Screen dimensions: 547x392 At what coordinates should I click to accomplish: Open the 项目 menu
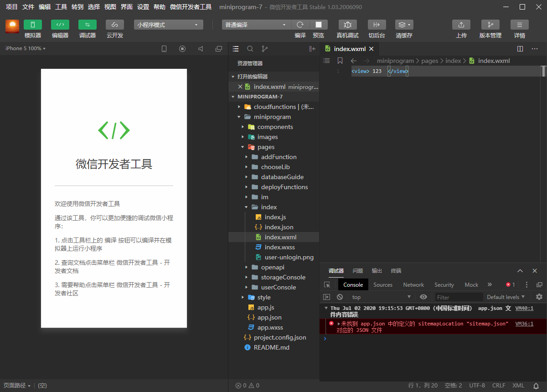pyautogui.click(x=12, y=7)
